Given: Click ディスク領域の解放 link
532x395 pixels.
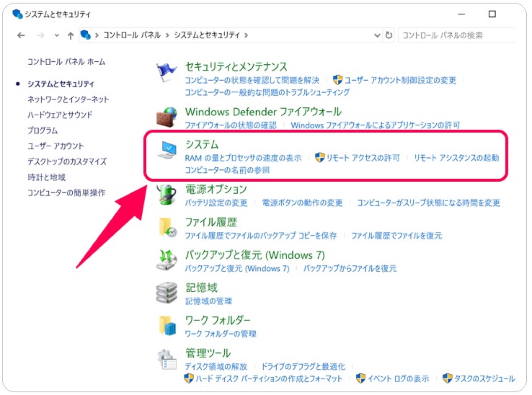Looking at the screenshot, I should (x=216, y=367).
